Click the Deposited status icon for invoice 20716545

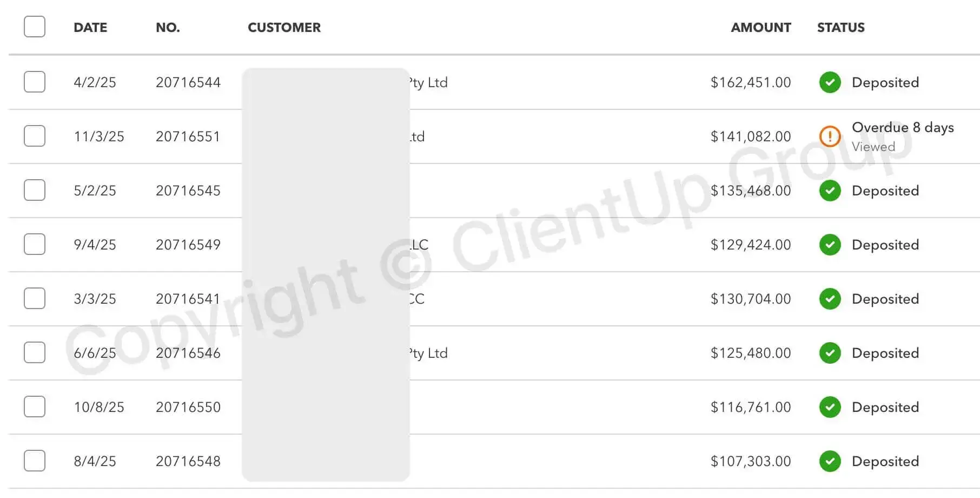pos(830,191)
